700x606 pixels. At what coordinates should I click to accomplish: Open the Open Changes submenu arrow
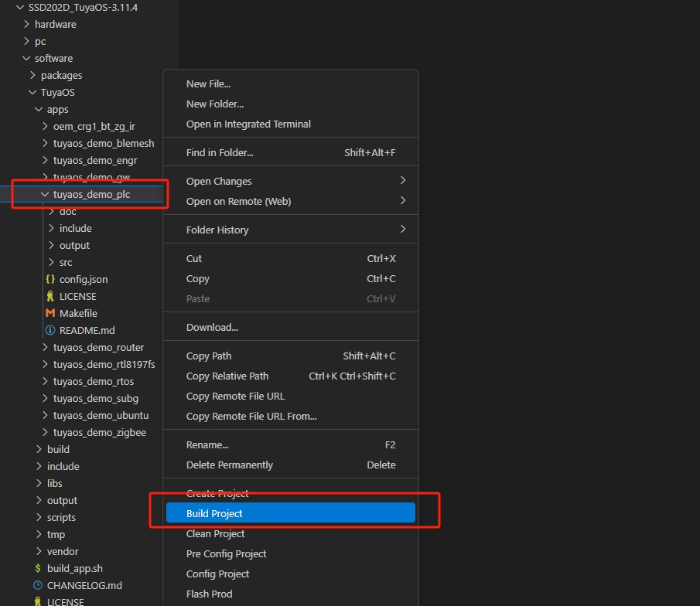[402, 181]
